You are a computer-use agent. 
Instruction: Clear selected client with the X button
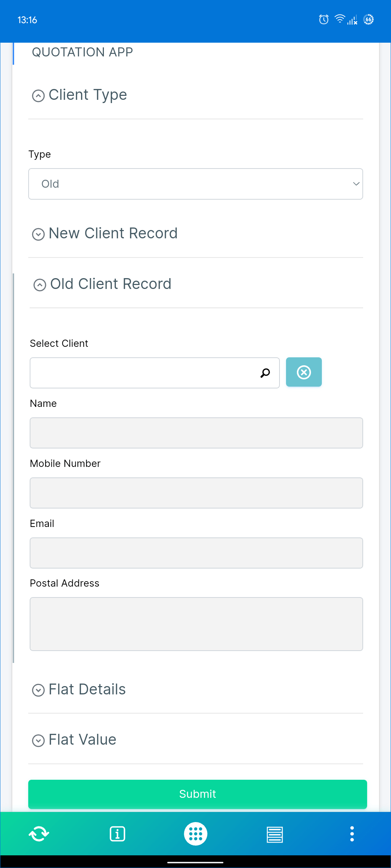[304, 372]
